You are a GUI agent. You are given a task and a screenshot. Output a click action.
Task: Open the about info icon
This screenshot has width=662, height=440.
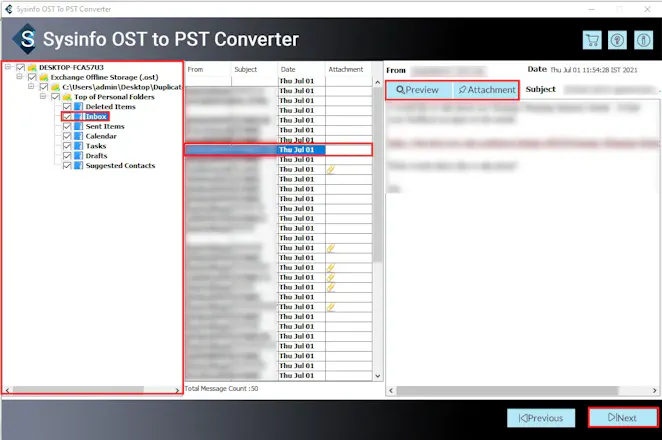point(643,40)
